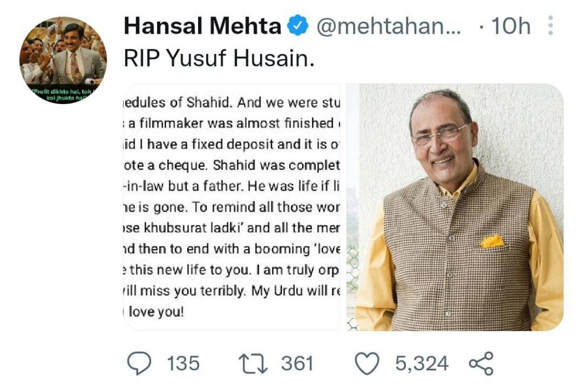
Task: Like the tweet with the heart icon
Action: 367,364
